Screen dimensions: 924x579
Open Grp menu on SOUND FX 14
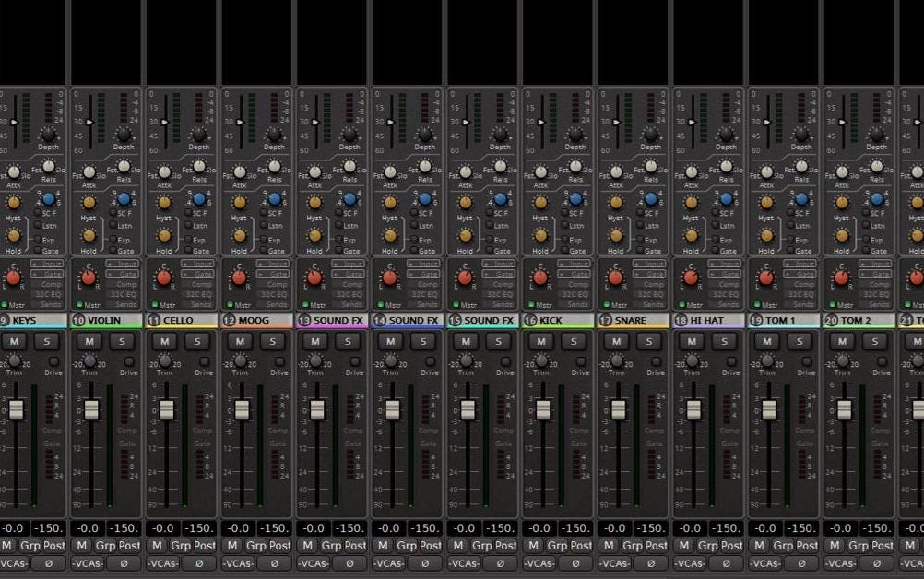[x=407, y=546]
